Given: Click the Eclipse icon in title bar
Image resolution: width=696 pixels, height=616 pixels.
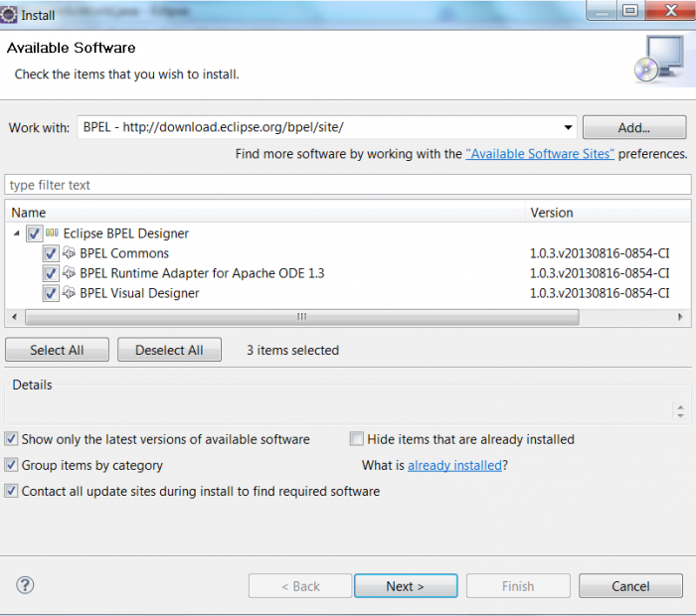Looking at the screenshot, I should coord(9,15).
